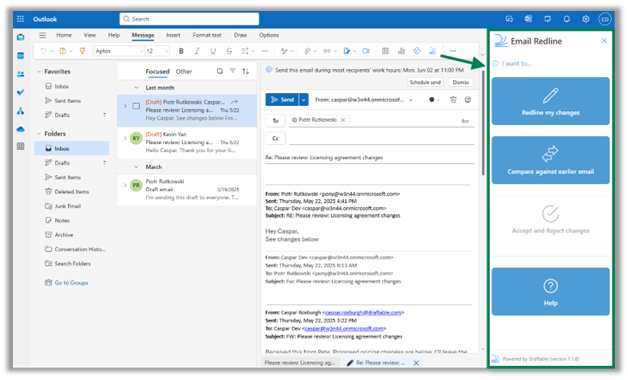Screen dimensions: 628x380
Task: Open the sensitivity shield dropdown
Action: [x=434, y=100]
